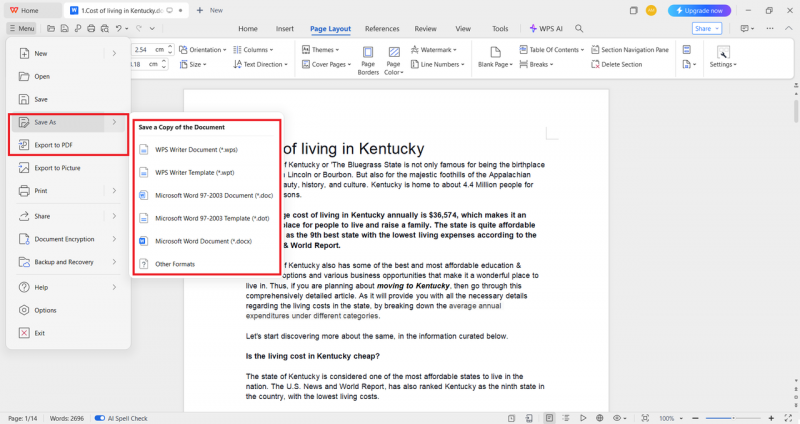Click the Print icon in quick toolbar
The height and width of the screenshot is (424, 800).
coord(91,29)
